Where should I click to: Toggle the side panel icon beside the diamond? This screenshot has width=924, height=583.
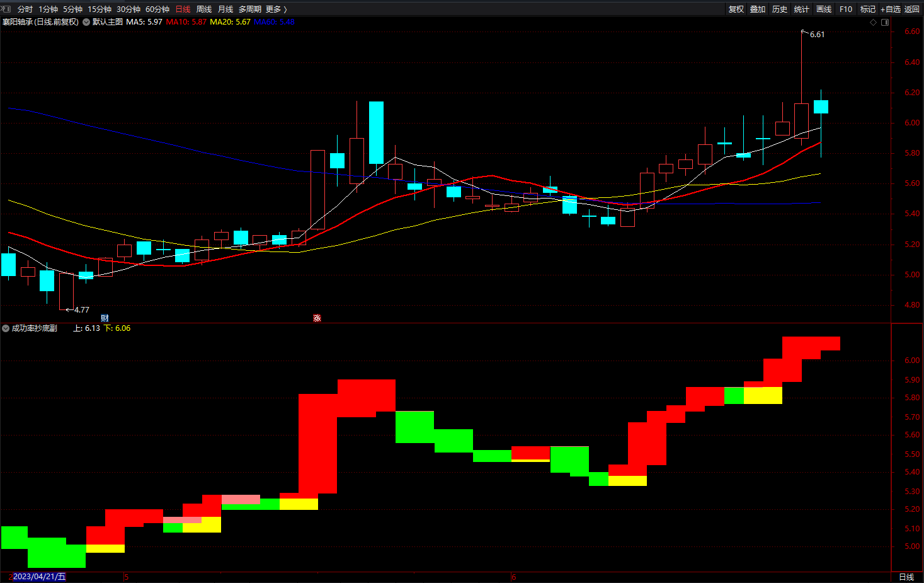pyautogui.click(x=885, y=22)
